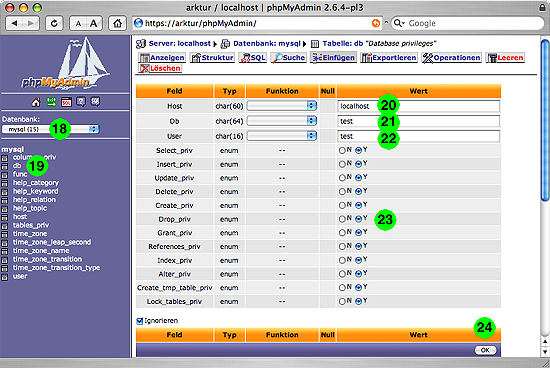
Task: Set Select_priv to N
Action: 342,150
